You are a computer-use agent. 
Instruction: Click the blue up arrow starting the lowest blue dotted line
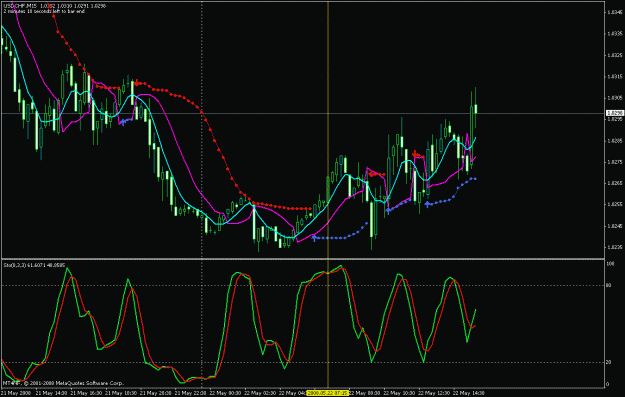coord(314,238)
